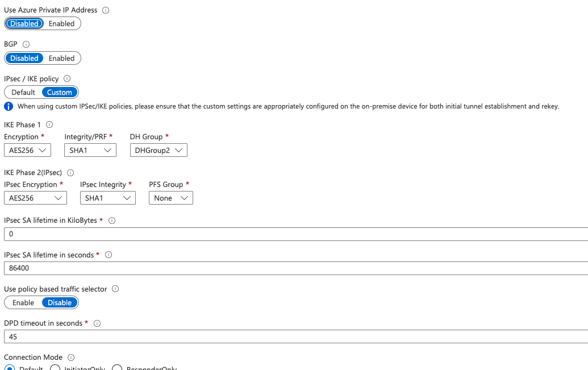This screenshot has width=588, height=370.
Task: Click the 'DH Group' label
Action: (x=146, y=136)
